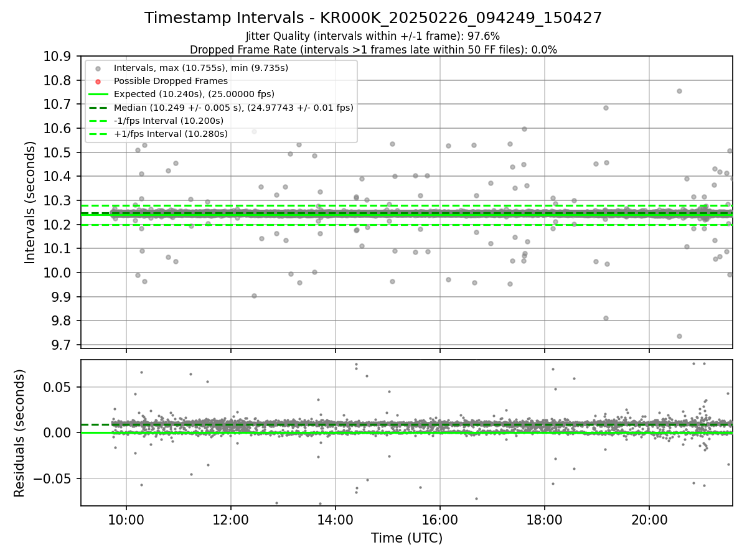Click the minimum interval data point near 9.735s
Image resolution: width=747 pixels, height=560 pixels.
679,336
